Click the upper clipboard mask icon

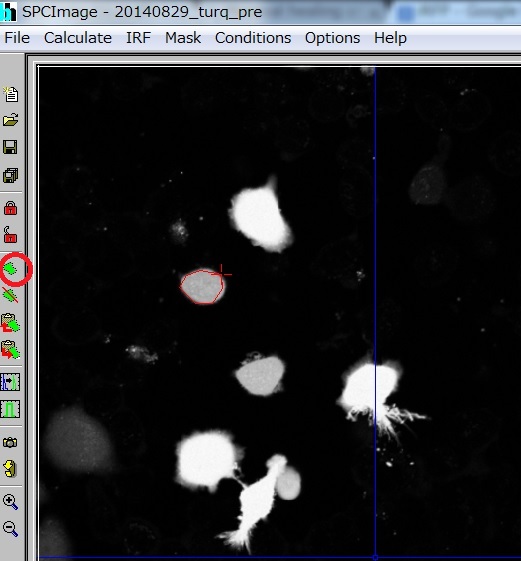pyautogui.click(x=10, y=323)
